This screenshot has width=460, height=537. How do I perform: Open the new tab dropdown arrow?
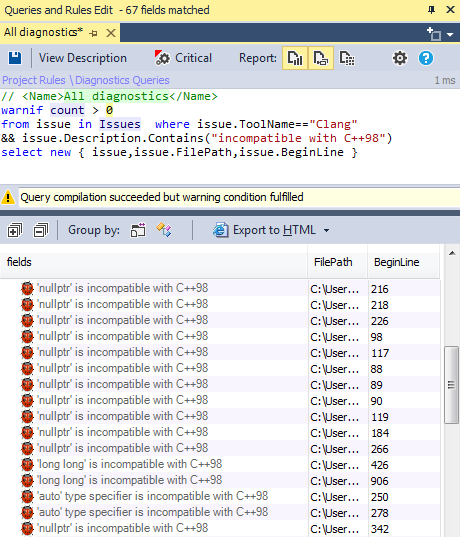coord(450,35)
